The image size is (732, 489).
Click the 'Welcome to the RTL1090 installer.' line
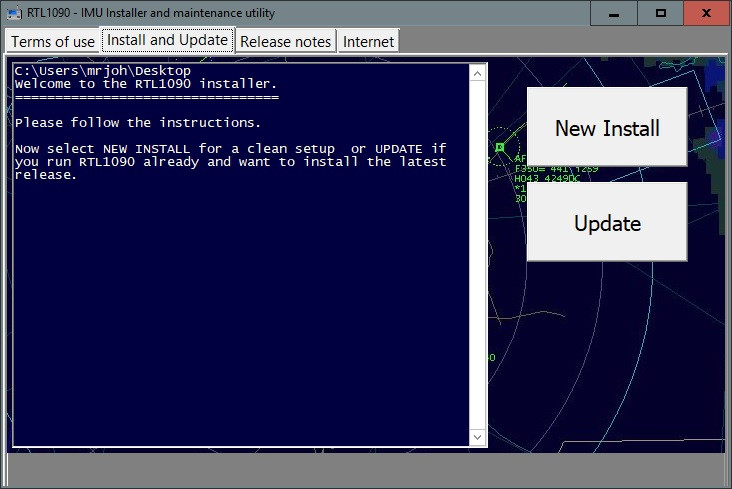[146, 84]
